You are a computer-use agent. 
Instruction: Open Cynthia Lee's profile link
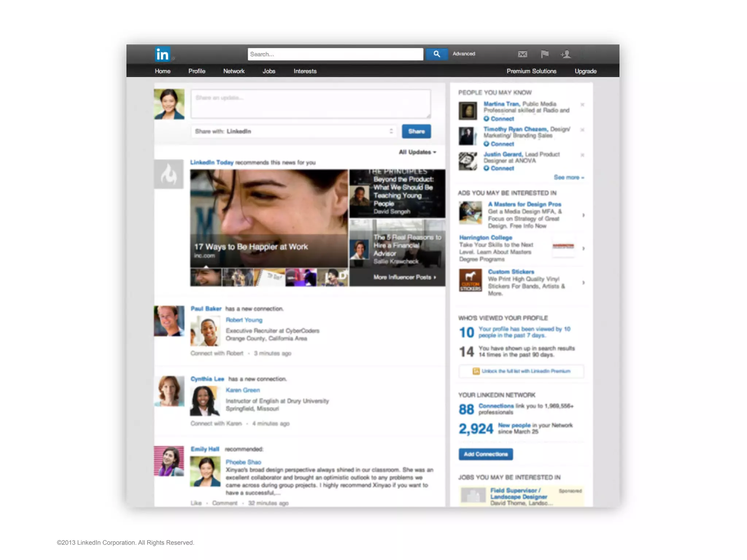click(207, 379)
